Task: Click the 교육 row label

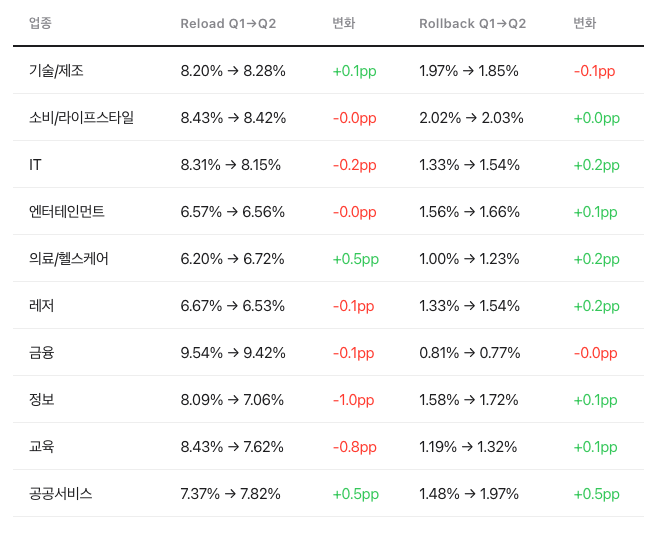Action: point(41,447)
